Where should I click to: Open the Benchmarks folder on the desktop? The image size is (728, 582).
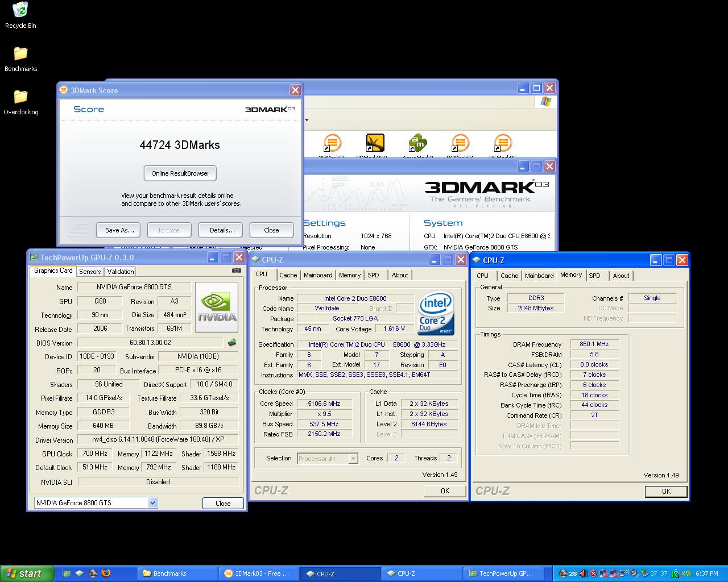coord(20,53)
